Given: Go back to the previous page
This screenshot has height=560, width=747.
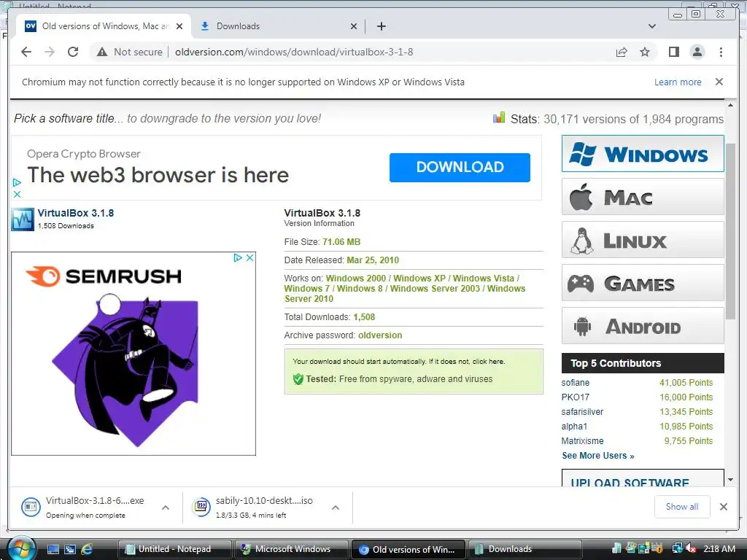Looking at the screenshot, I should point(26,52).
